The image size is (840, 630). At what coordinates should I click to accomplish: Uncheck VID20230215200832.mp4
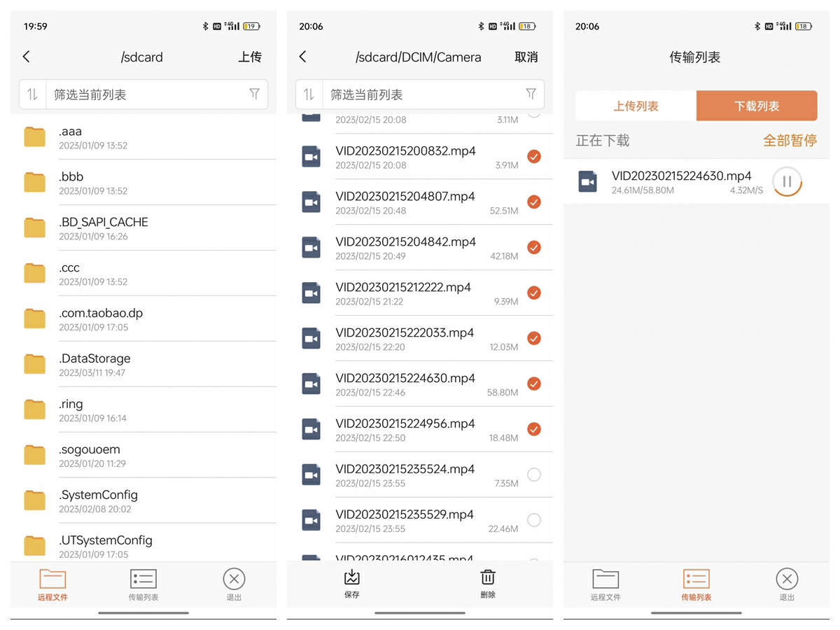[533, 156]
